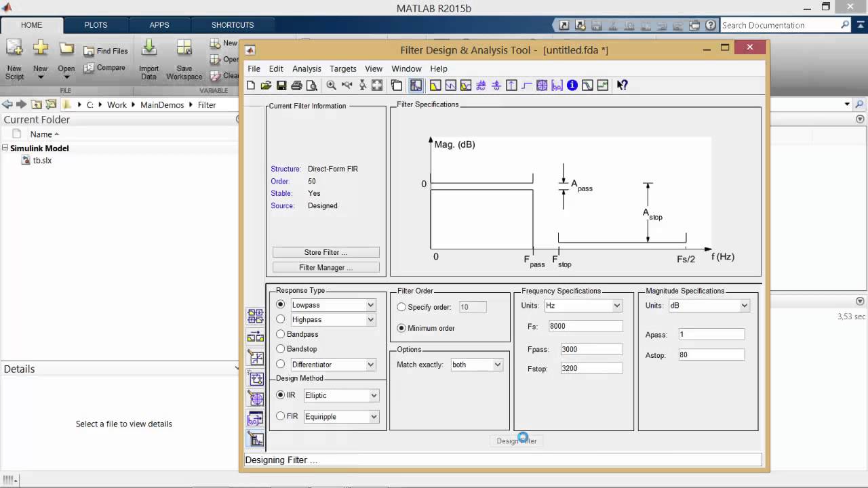This screenshot has width=868, height=488.
Task: Select the Zoom In magnifier tool
Action: click(x=332, y=85)
